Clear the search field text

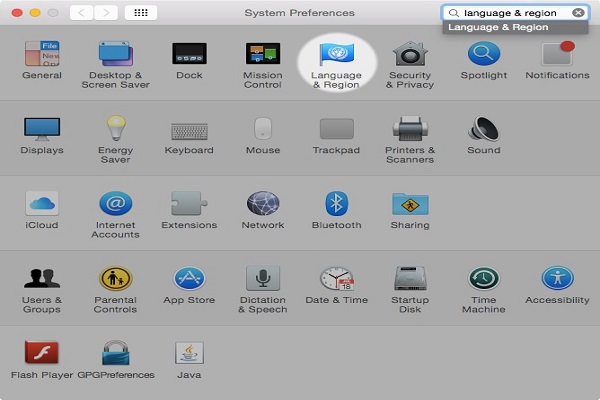[578, 13]
